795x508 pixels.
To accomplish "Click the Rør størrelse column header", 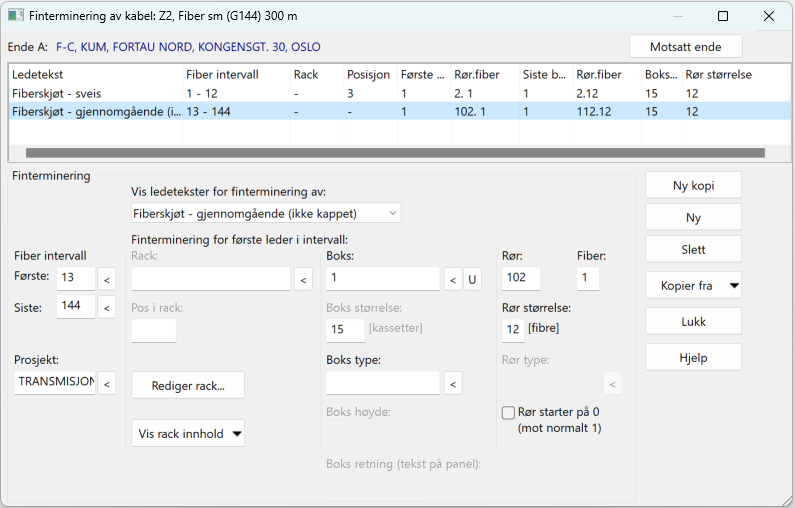I will (x=735, y=75).
